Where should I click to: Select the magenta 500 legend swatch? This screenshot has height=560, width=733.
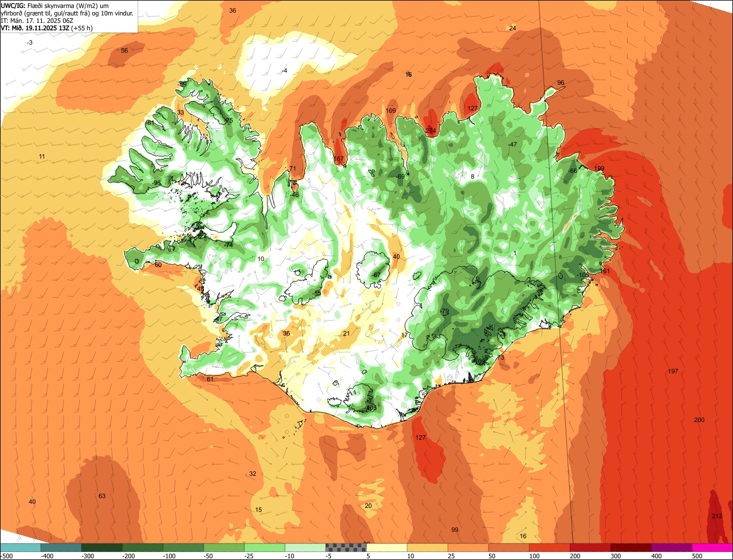tap(712, 547)
